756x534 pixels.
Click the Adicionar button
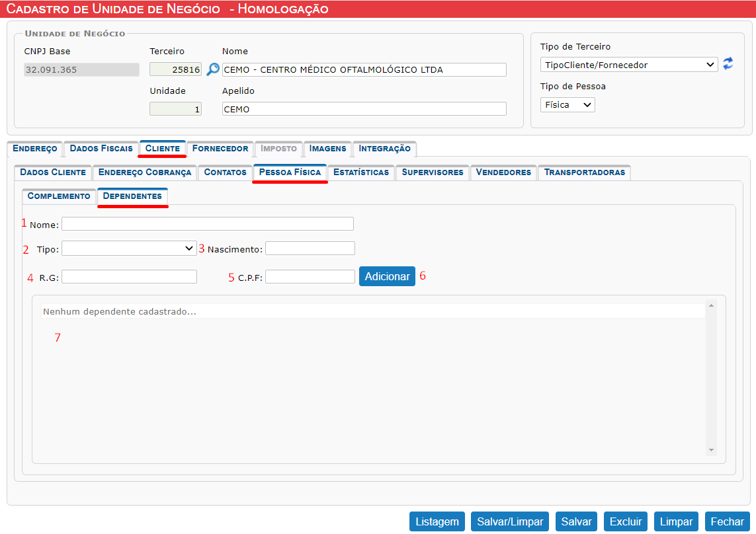point(387,276)
